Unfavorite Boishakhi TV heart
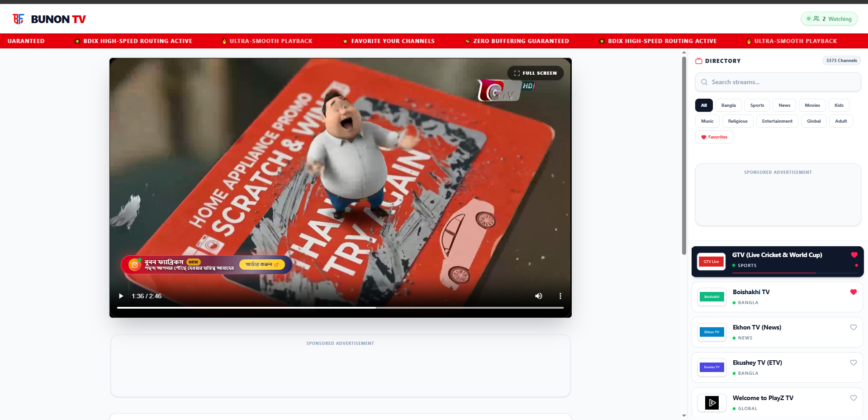Screen dimensions: 868x420 click(854, 292)
